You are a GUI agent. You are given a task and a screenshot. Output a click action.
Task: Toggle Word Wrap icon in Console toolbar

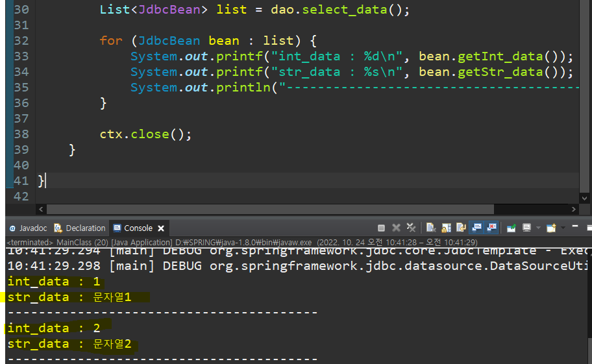coord(461,228)
